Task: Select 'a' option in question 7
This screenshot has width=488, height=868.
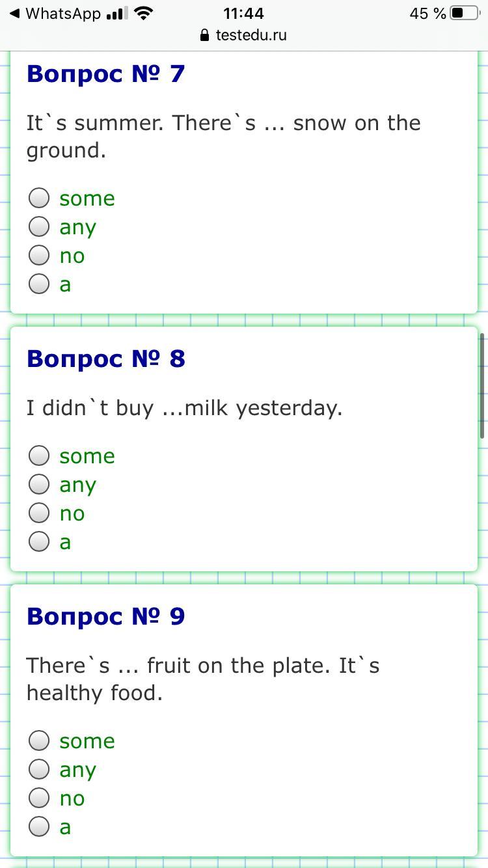Action: (x=39, y=284)
